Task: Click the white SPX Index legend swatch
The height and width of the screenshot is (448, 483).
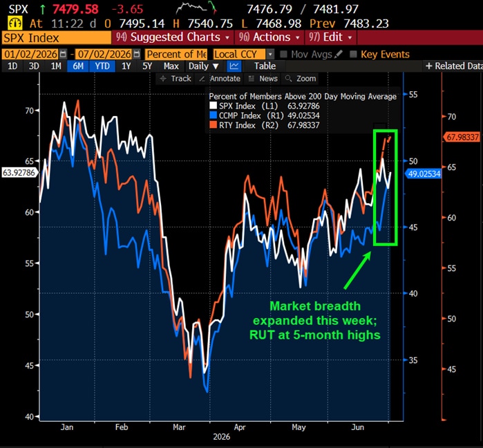Action: click(x=213, y=106)
